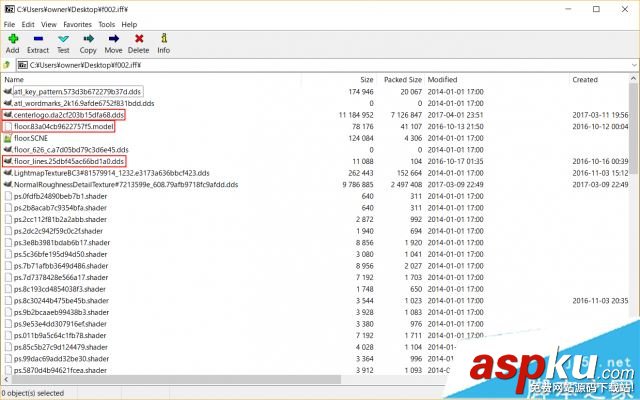Click the floor.SCNE file icon
This screenshot has width=640, height=400.
(8, 138)
